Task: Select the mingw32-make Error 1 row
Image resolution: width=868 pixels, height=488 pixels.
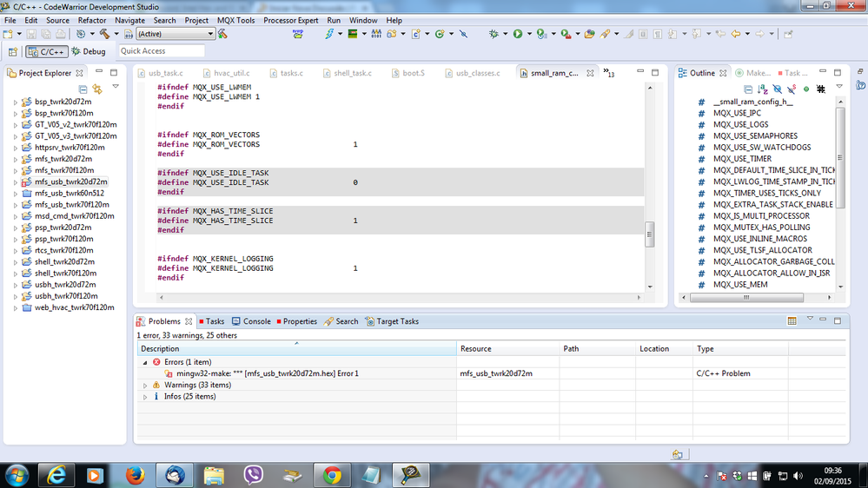Action: pyautogui.click(x=492, y=373)
